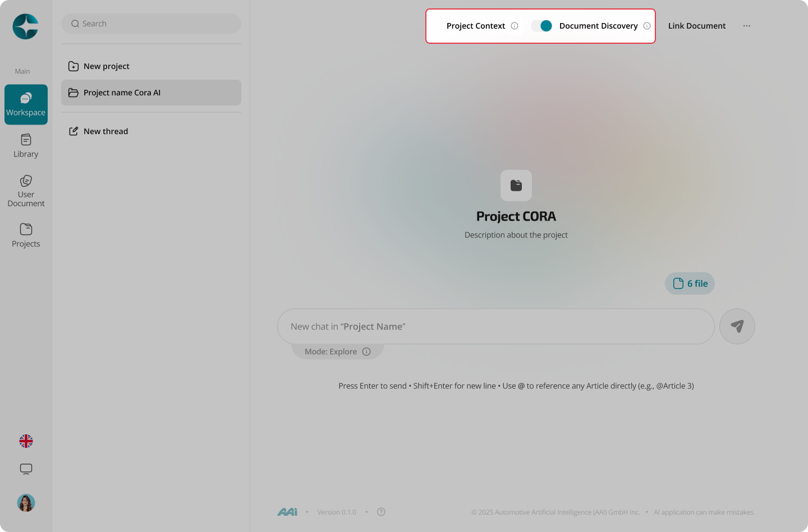The height and width of the screenshot is (532, 808).
Task: Toggle the Document Discovery switch
Action: coord(541,26)
